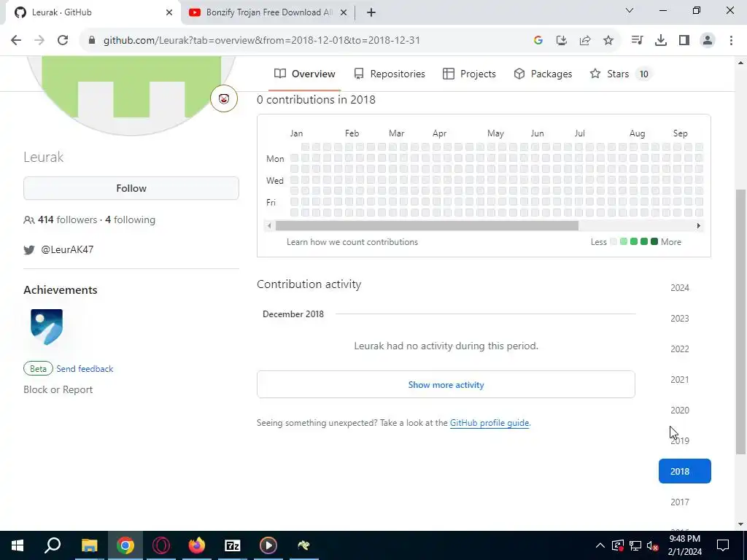
Task: Click the gray 'Less' legend swatch
Action: (x=614, y=242)
